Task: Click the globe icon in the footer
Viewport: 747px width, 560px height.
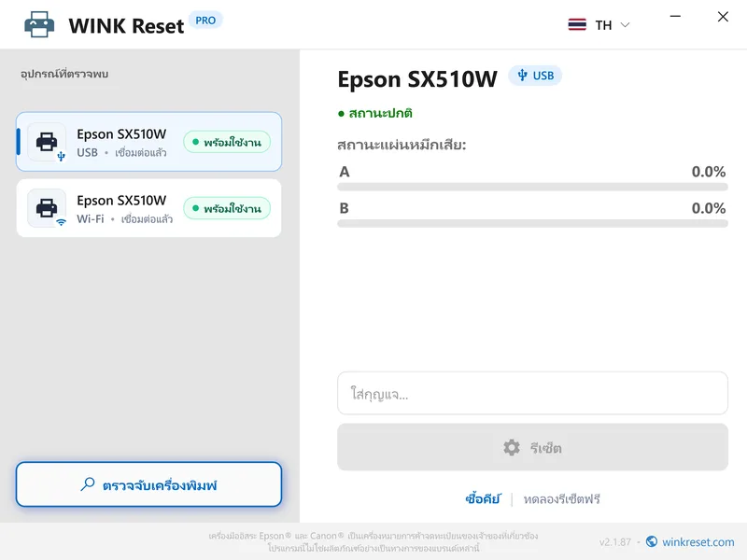Action: click(652, 542)
